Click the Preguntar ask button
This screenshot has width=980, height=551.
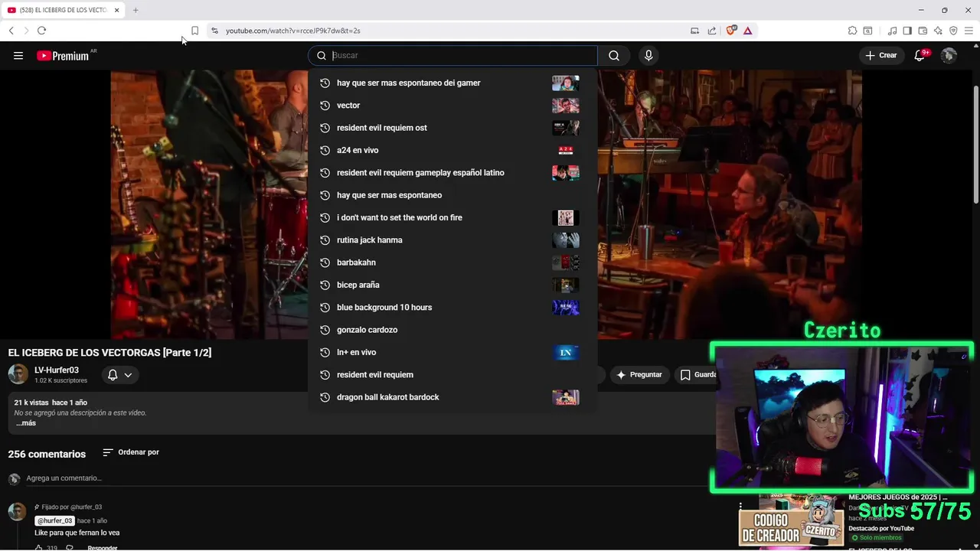pos(639,375)
